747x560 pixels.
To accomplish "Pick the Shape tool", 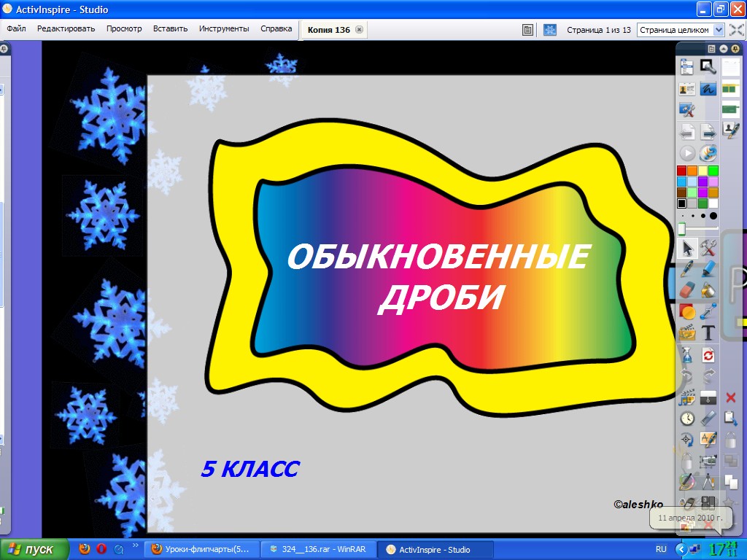I will [x=686, y=312].
